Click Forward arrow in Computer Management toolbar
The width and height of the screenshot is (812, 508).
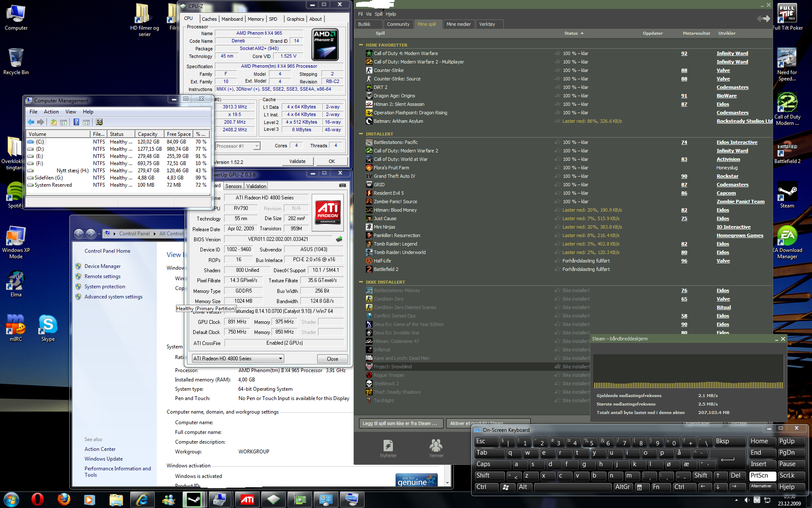coord(41,122)
